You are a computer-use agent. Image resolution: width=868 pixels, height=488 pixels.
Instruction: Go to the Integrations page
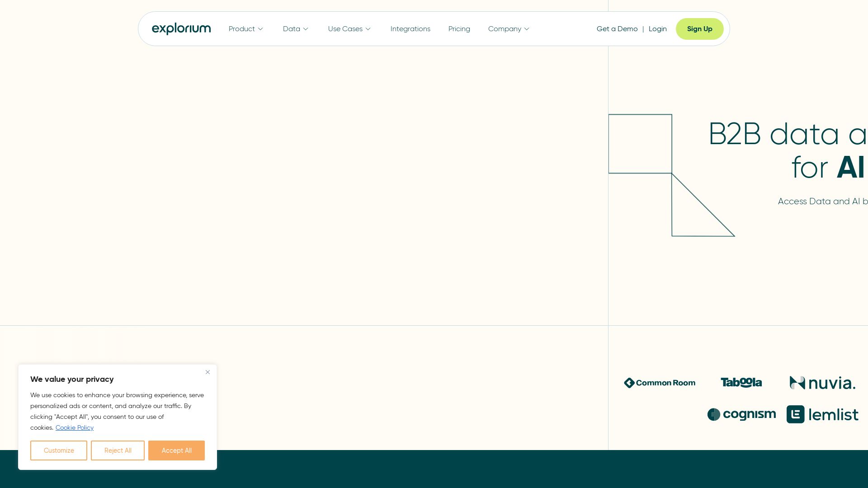(410, 29)
